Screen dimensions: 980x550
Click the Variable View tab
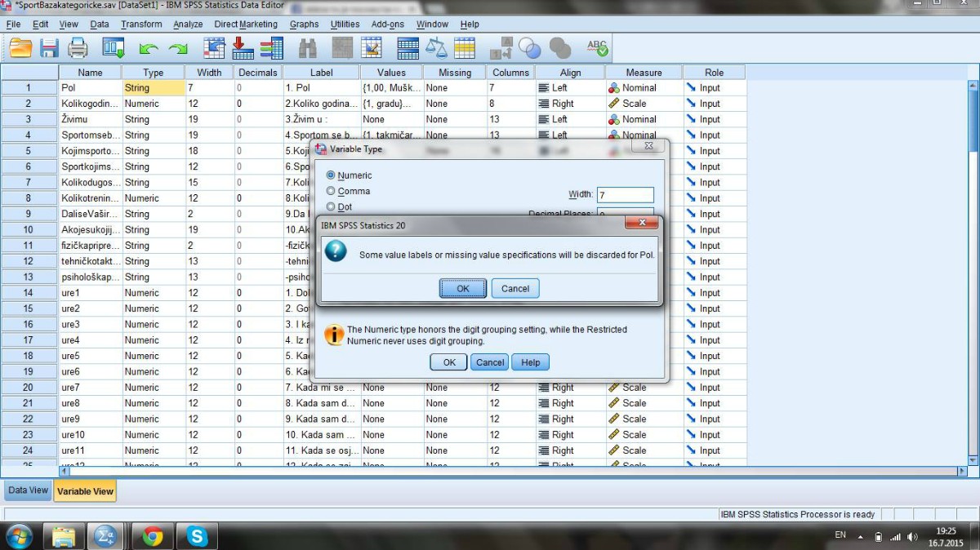tap(85, 491)
